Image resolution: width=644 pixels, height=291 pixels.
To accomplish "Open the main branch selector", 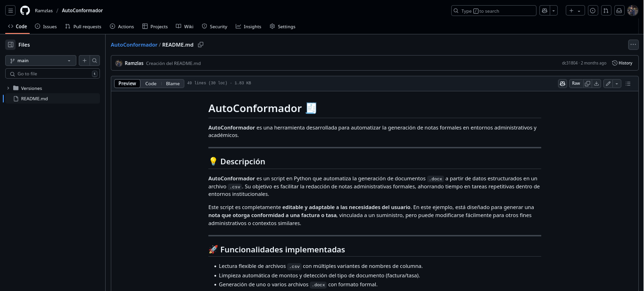I will 41,60.
